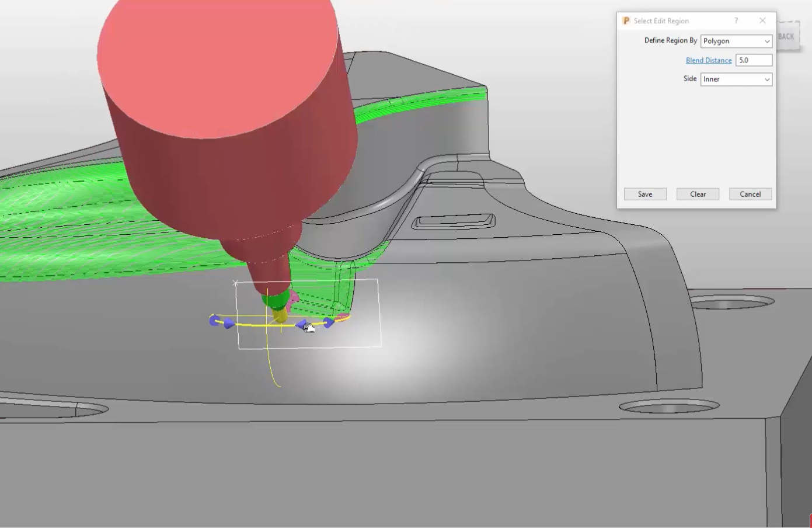
Task: Select the rightmost blue cone handle
Action: (x=329, y=322)
